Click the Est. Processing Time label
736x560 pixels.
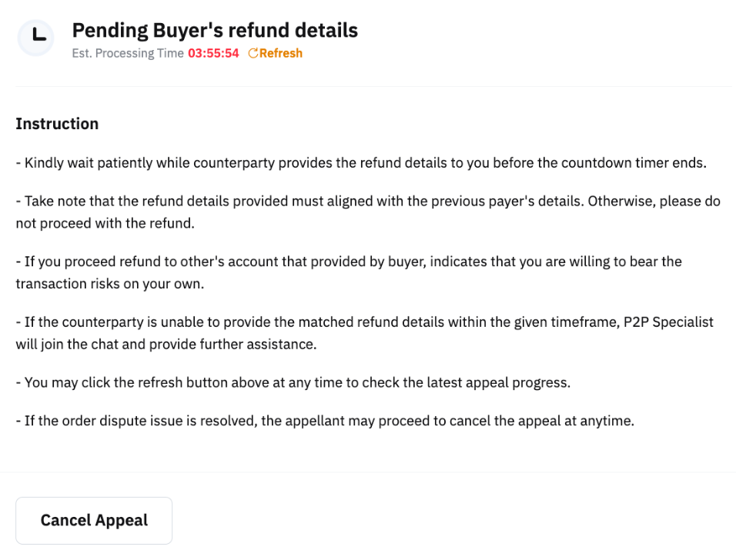[x=128, y=53]
